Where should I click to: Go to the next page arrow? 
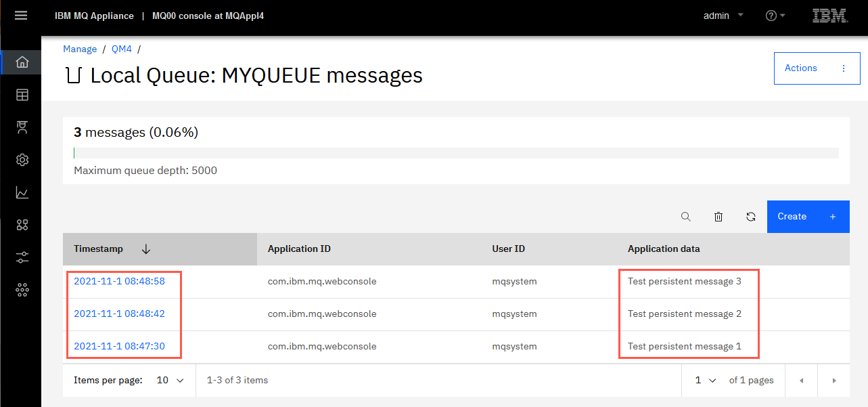tap(834, 381)
